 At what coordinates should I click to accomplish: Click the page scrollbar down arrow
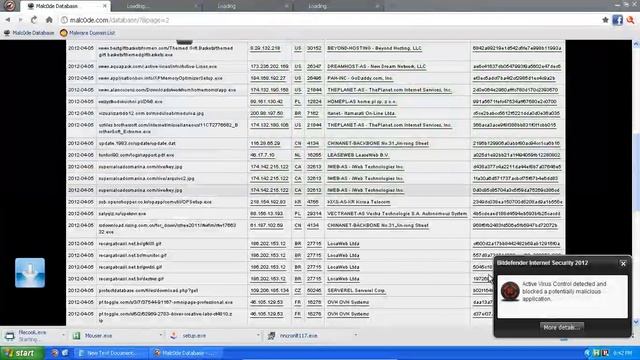click(636, 322)
